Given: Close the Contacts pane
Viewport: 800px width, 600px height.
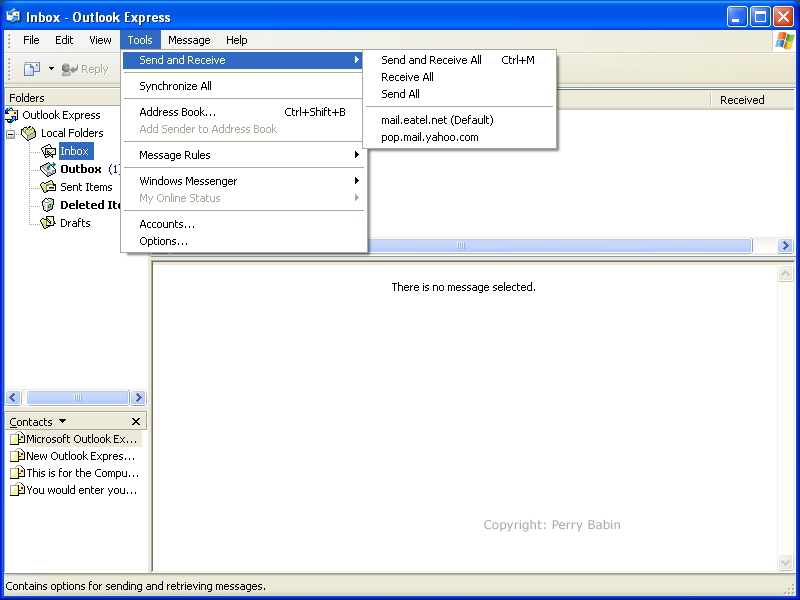Looking at the screenshot, I should [x=136, y=422].
